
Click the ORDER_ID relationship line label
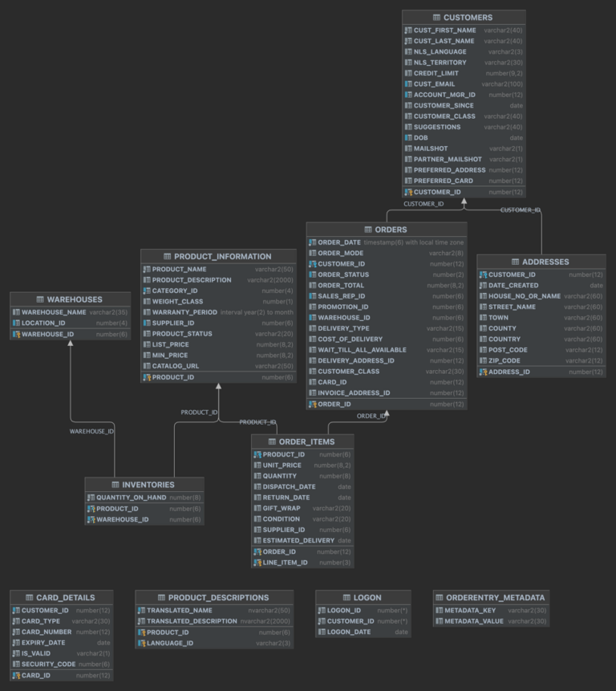371,416
